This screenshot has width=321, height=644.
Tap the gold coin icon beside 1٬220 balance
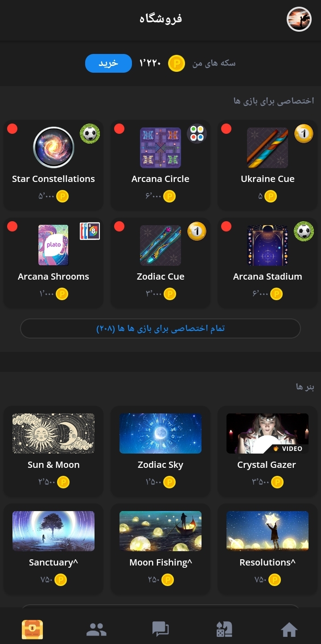(177, 64)
